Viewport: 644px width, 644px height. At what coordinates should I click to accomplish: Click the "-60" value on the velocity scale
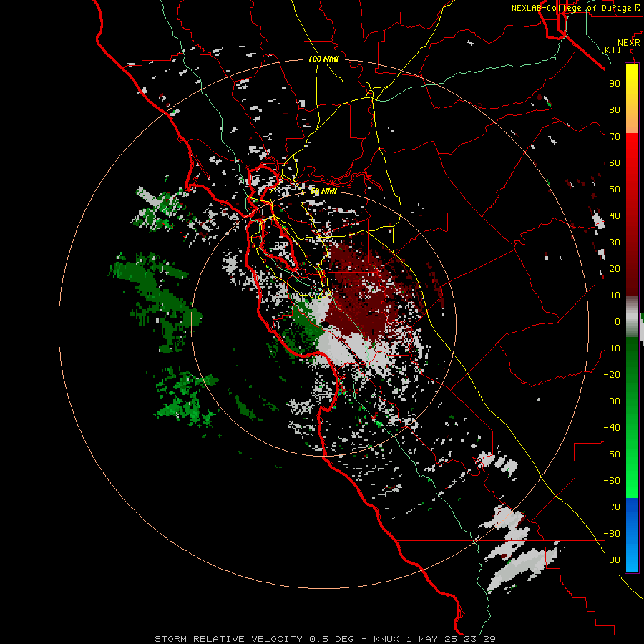click(612, 481)
